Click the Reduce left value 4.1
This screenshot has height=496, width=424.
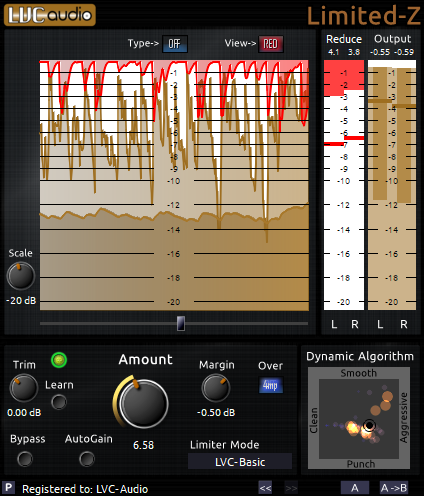click(333, 52)
